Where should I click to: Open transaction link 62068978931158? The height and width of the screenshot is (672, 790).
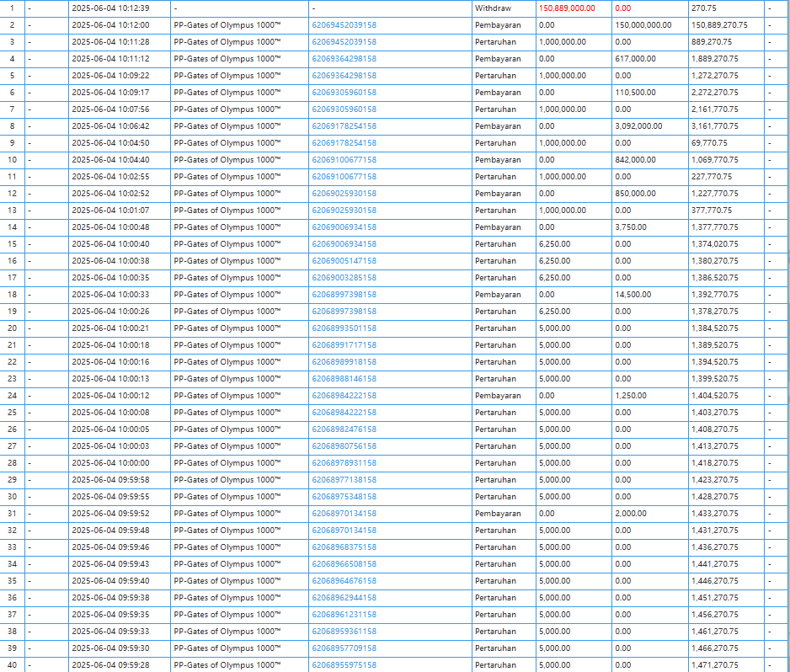click(344, 463)
